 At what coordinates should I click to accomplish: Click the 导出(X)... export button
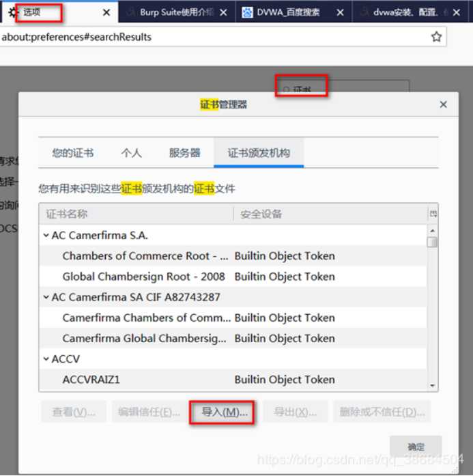point(296,412)
